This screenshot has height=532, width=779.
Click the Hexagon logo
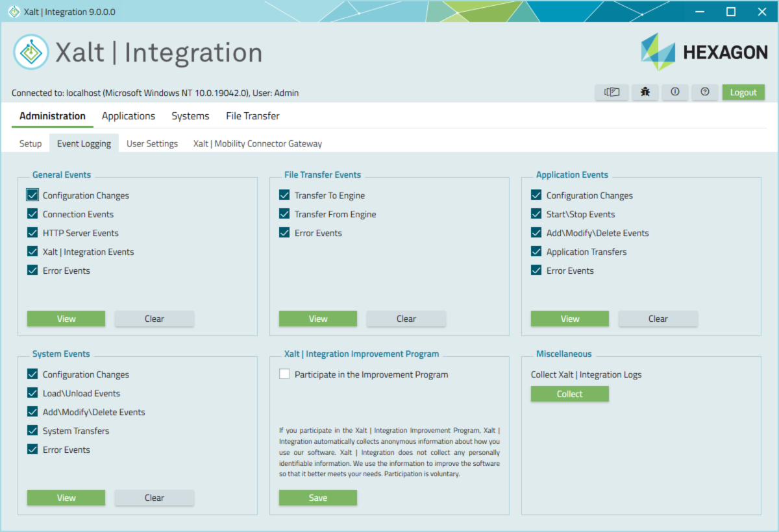tap(704, 52)
